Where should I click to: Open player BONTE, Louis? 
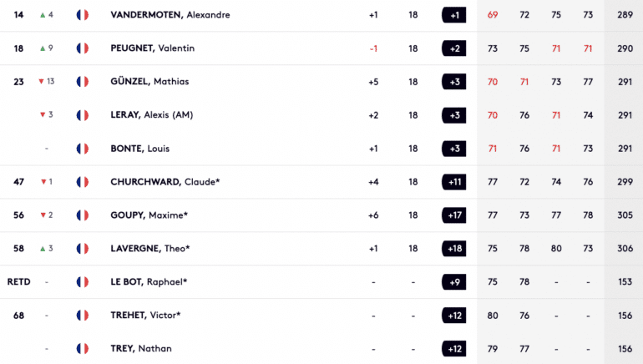pos(139,149)
